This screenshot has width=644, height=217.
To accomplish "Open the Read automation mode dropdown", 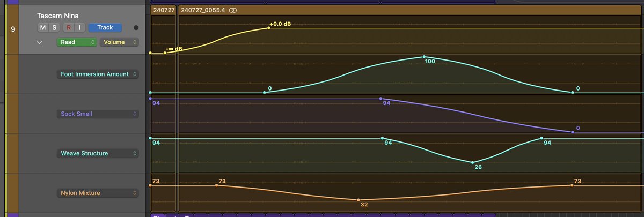I will point(76,42).
